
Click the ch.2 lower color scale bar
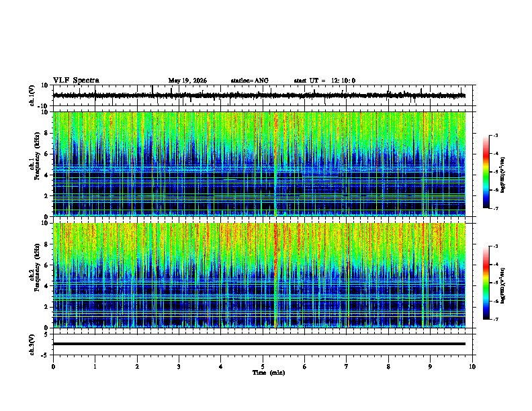coord(486,283)
